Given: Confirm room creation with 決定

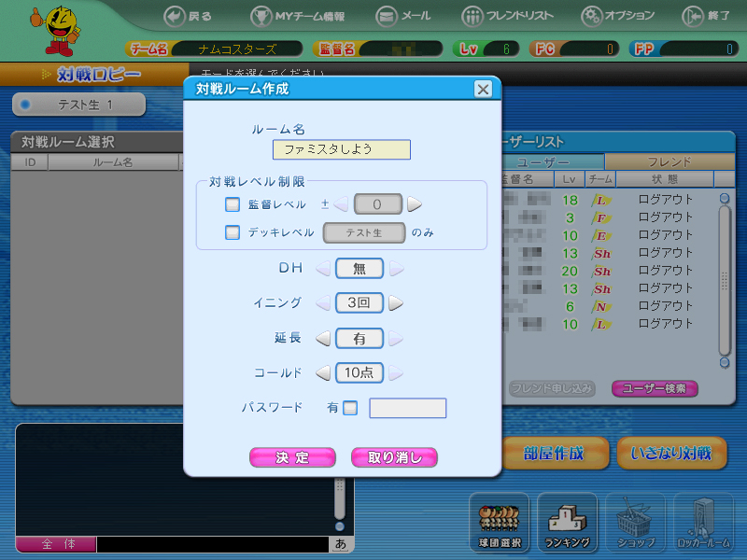Looking at the screenshot, I should [x=292, y=457].
